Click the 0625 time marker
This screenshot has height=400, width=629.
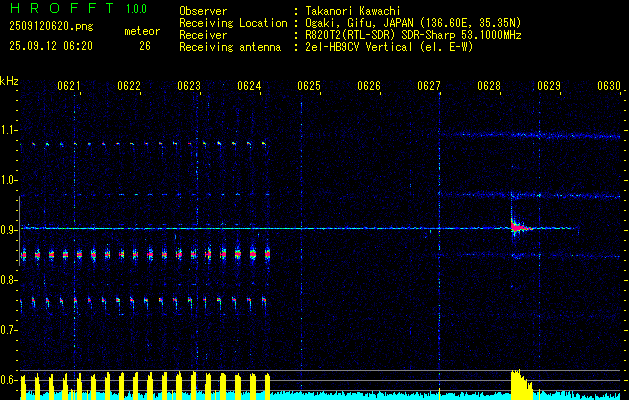pyautogui.click(x=309, y=85)
